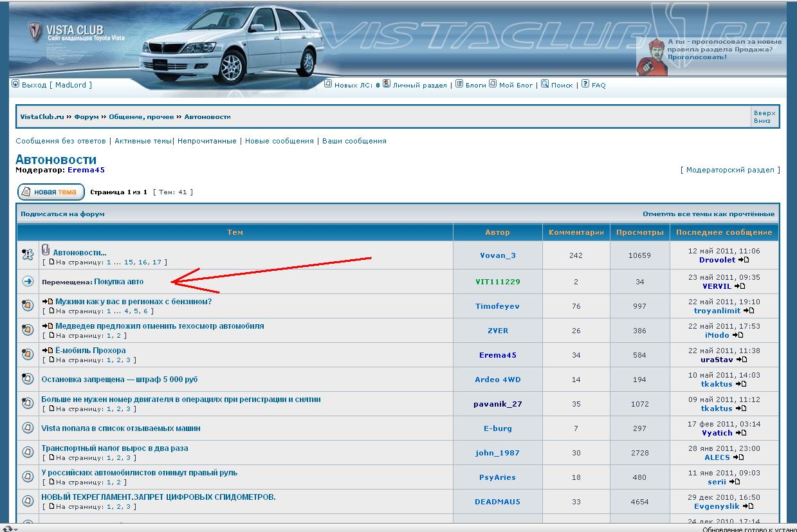This screenshot has height=532, width=797.
Task: Click the logout icon beside Выход
Action: tap(15, 84)
